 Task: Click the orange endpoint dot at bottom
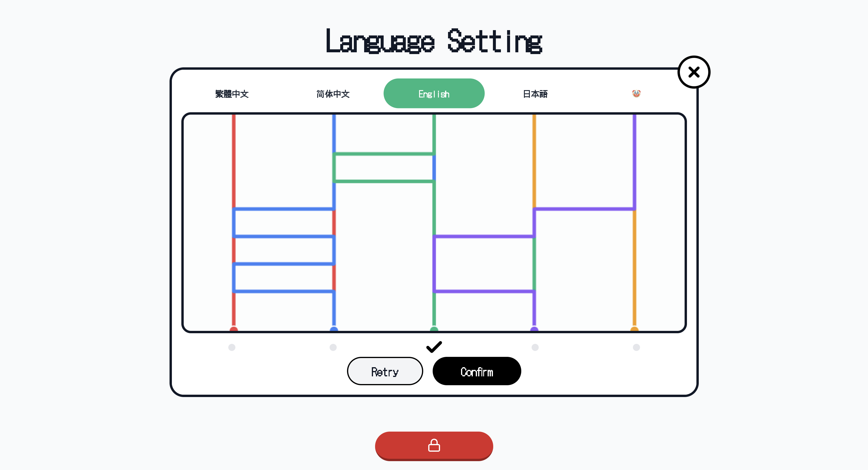[x=634, y=329]
